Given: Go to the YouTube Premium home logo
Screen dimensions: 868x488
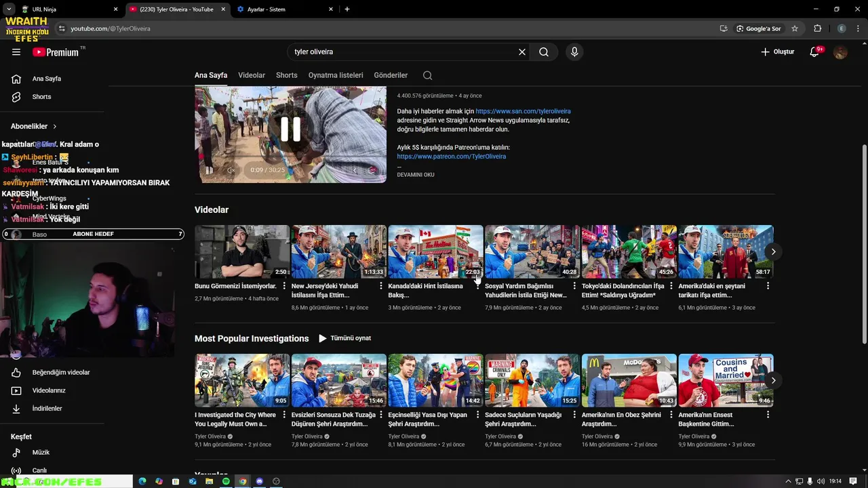Looking at the screenshot, I should point(56,52).
